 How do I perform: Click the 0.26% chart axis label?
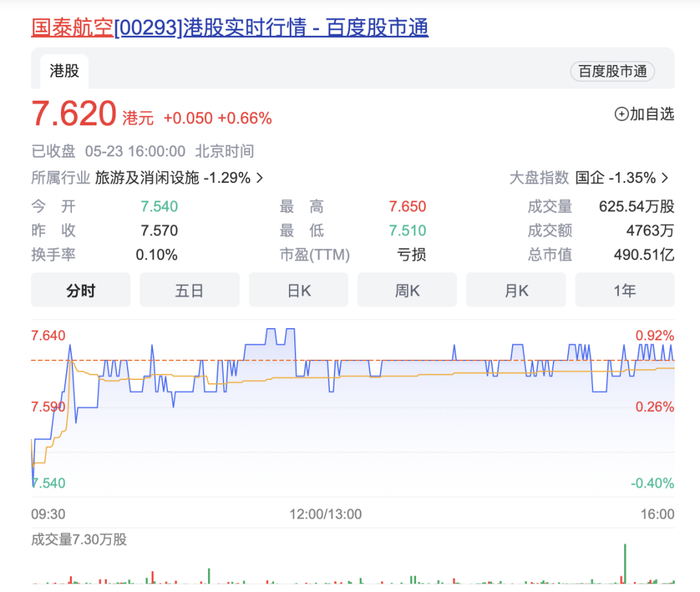pyautogui.click(x=654, y=407)
